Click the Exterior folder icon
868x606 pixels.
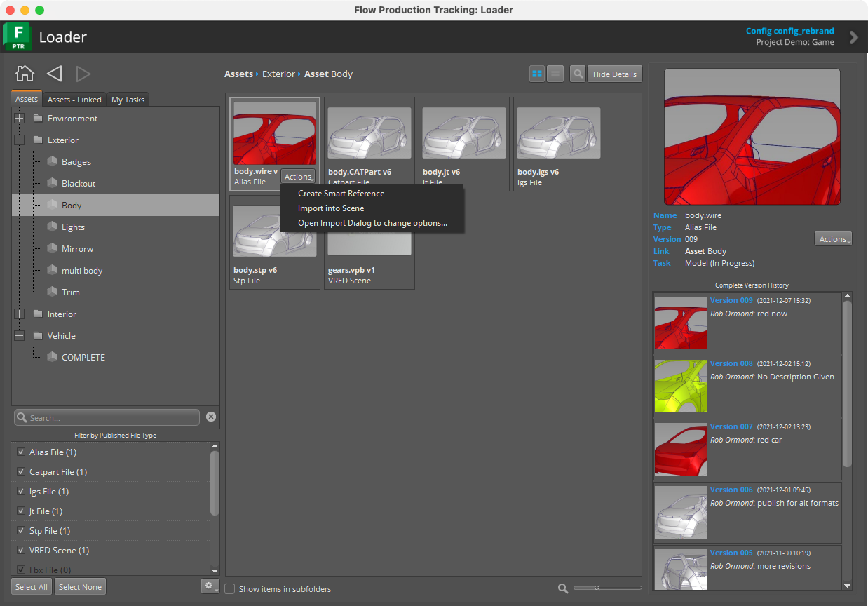click(38, 140)
